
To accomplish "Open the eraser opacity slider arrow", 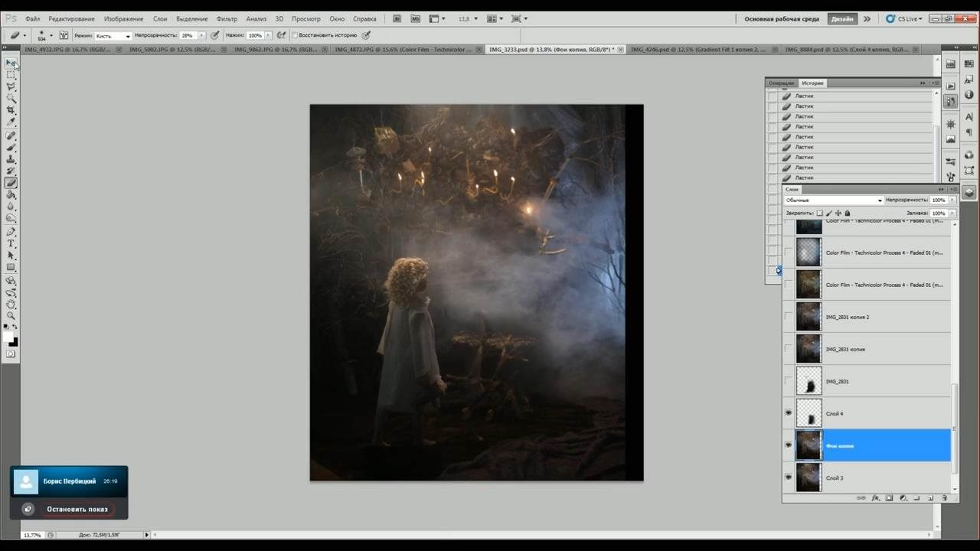I will pos(202,35).
